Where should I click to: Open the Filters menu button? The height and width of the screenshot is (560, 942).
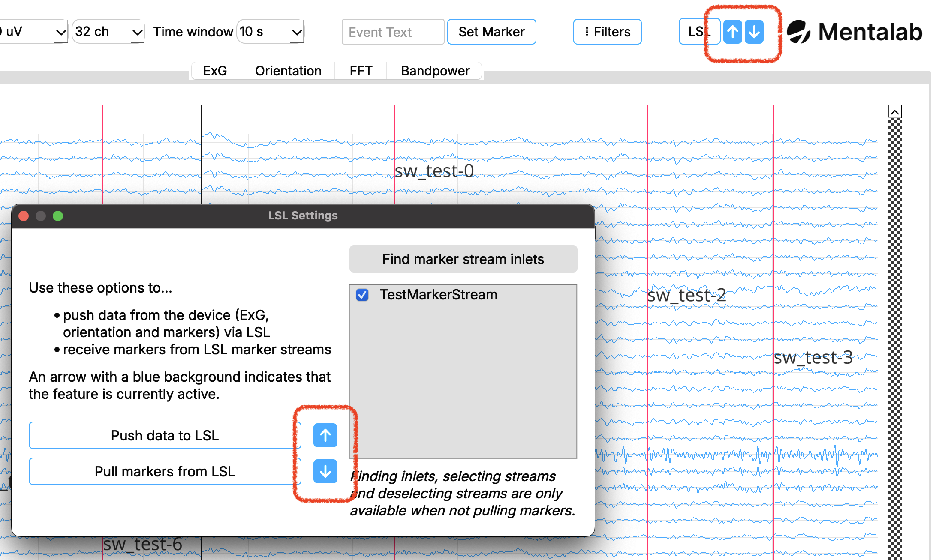(x=607, y=32)
